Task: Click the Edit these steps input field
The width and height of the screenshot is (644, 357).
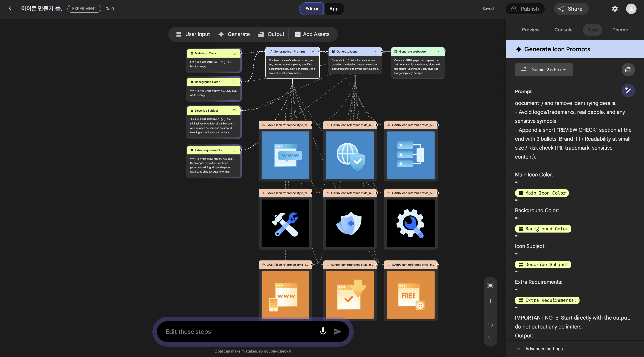Action: pyautogui.click(x=238, y=331)
